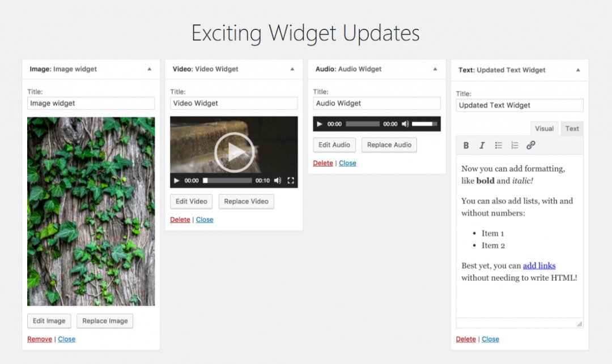Screen dimensions: 612x364
Task: Switch to the Text editor tab
Action: [x=572, y=129]
